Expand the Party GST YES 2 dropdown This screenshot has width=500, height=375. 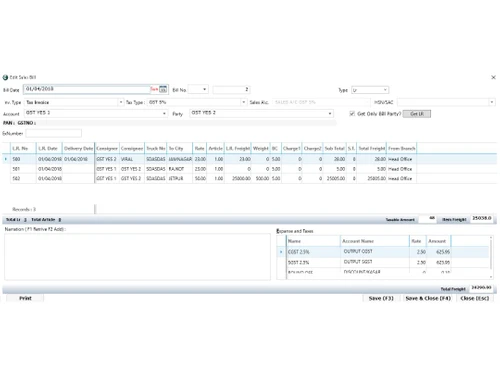[330, 113]
